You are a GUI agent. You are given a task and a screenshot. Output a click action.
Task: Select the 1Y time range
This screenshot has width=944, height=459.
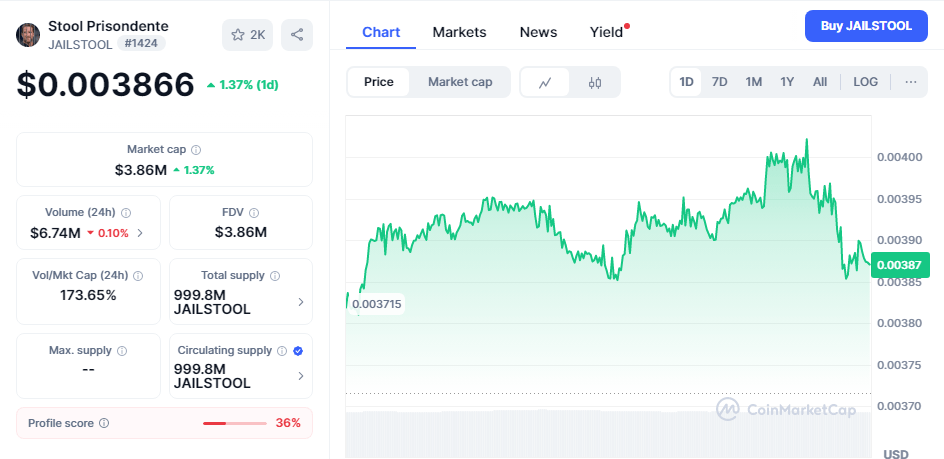click(787, 82)
